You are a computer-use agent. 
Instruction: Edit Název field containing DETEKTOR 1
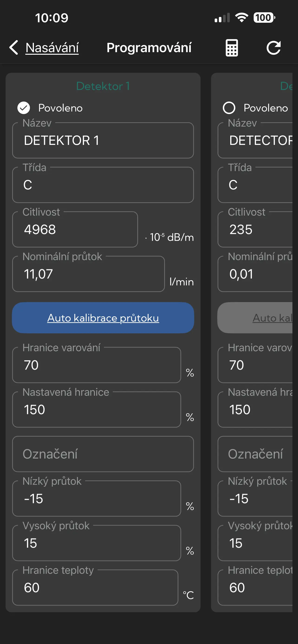103,140
